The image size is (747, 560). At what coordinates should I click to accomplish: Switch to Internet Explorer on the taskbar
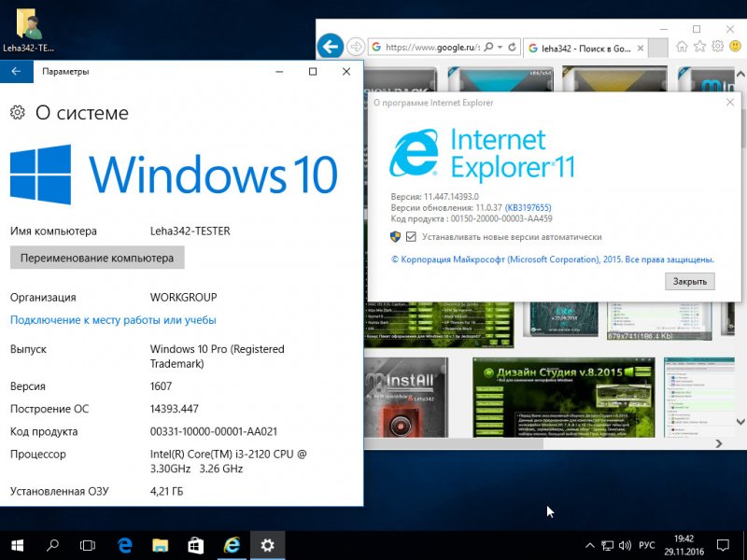pyautogui.click(x=232, y=545)
